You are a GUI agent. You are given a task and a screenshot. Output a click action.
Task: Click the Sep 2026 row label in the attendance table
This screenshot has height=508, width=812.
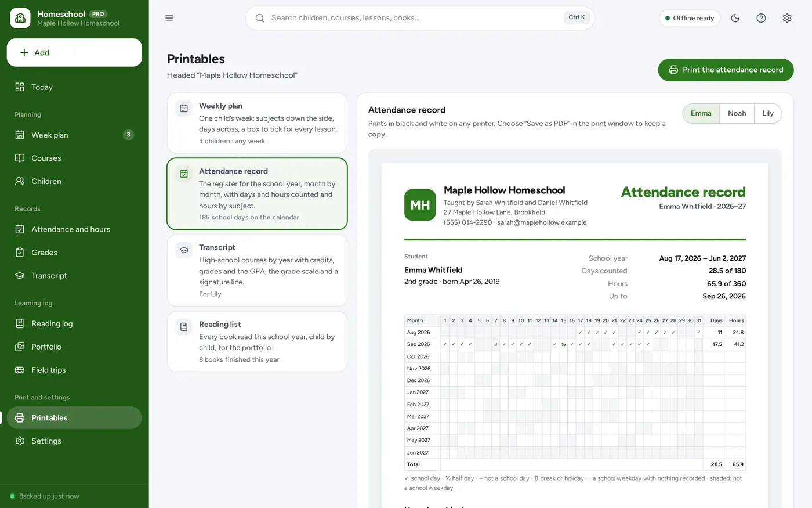point(418,344)
